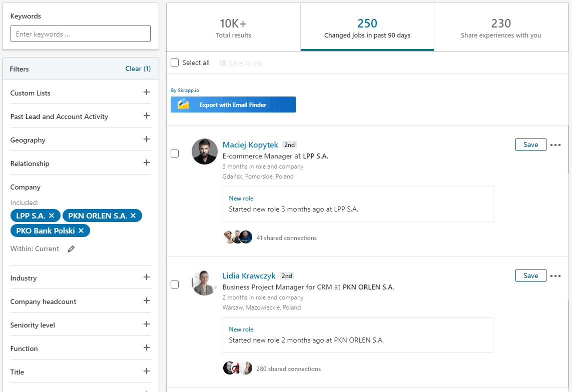Remove the LPP S.A. company filter
The width and height of the screenshot is (572, 392).
click(x=52, y=215)
